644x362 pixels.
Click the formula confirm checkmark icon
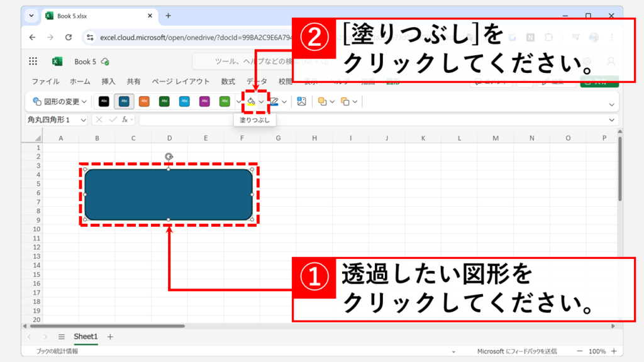point(113,120)
